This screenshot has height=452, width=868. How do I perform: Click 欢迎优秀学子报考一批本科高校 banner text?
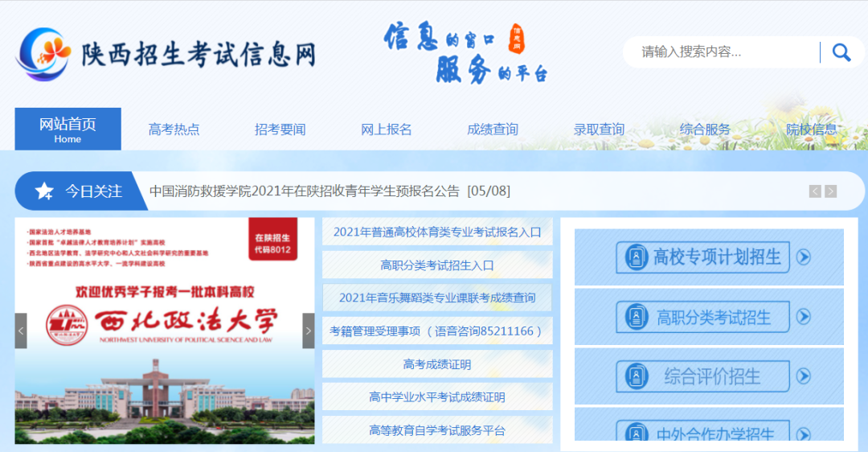(165, 291)
